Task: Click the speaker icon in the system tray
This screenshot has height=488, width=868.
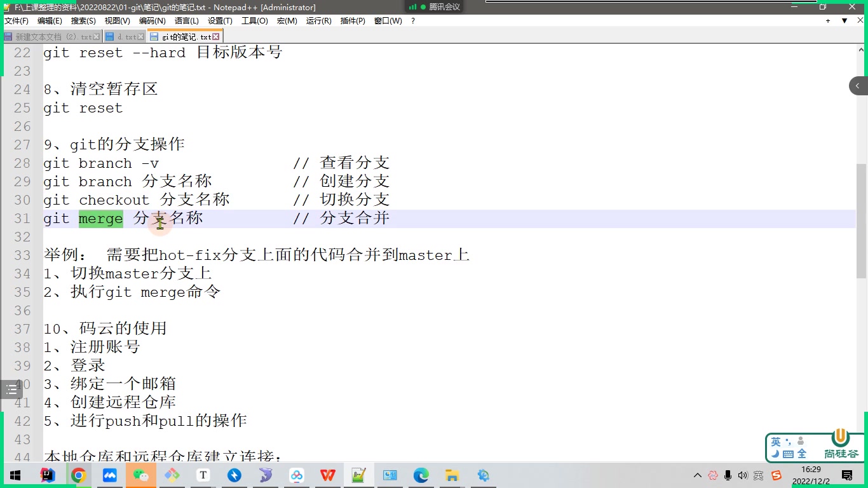Action: point(743,475)
